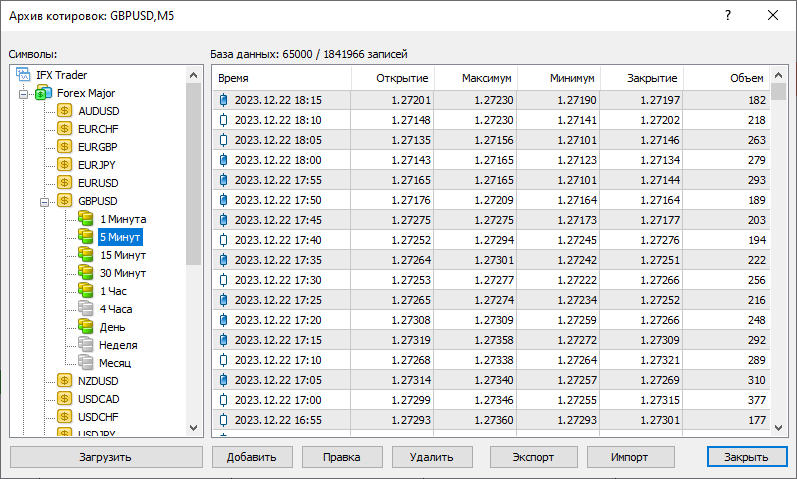Click the USDCHF coin icon

pyautogui.click(x=65, y=416)
